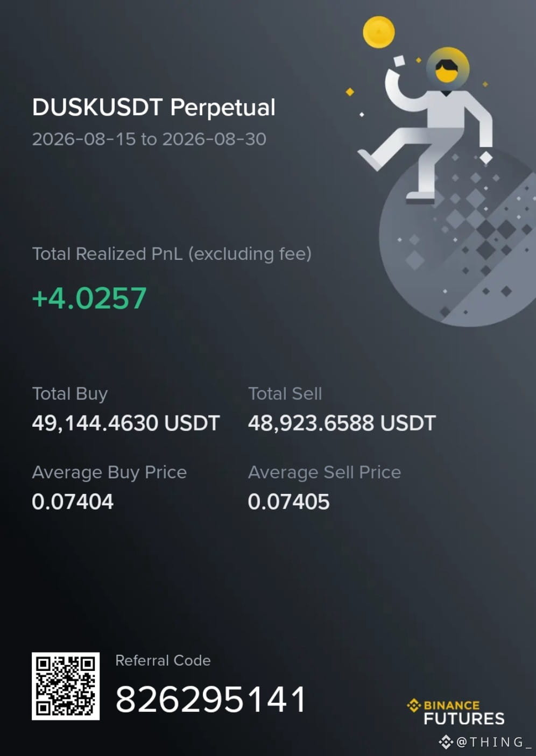
Task: Click the FUTURES wordmark
Action: pos(464,718)
